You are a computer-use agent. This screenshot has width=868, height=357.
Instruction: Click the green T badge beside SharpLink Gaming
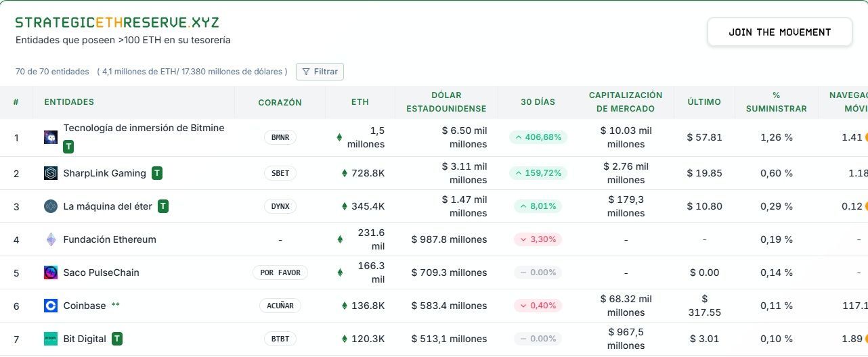click(x=157, y=173)
